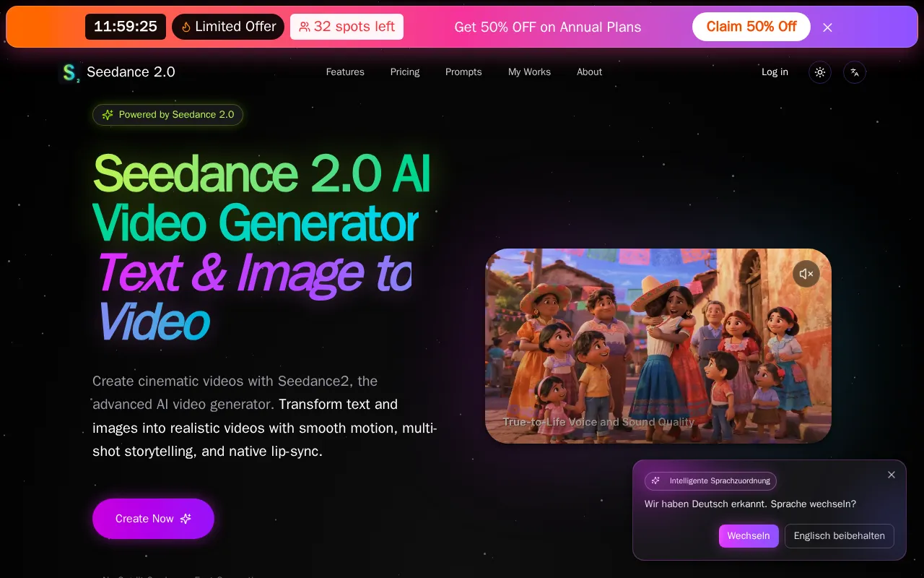Viewport: 924px width, 578px height.
Task: Go to the Pricing page
Action: pos(405,72)
